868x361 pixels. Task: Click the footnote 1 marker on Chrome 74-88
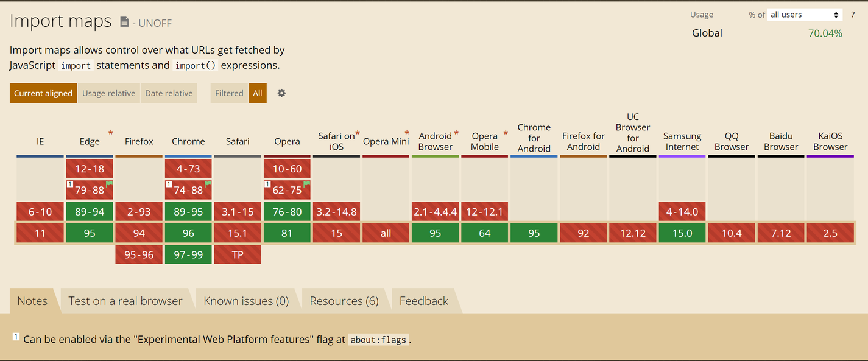169,183
